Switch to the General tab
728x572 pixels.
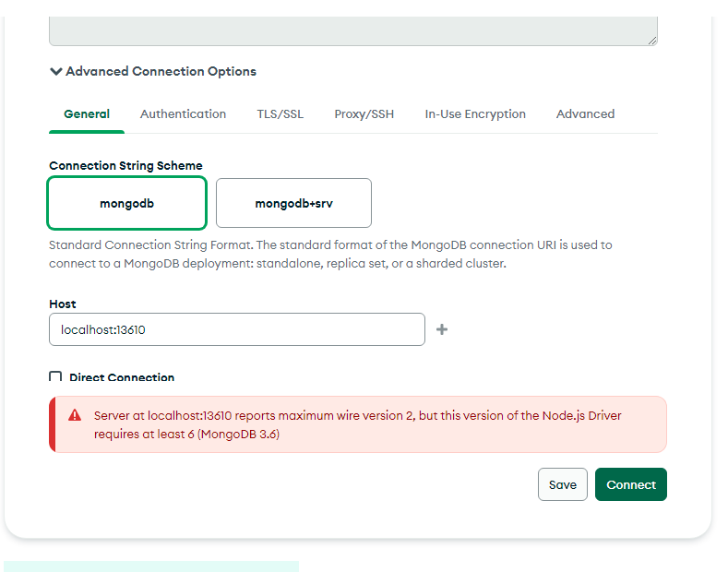tap(87, 114)
